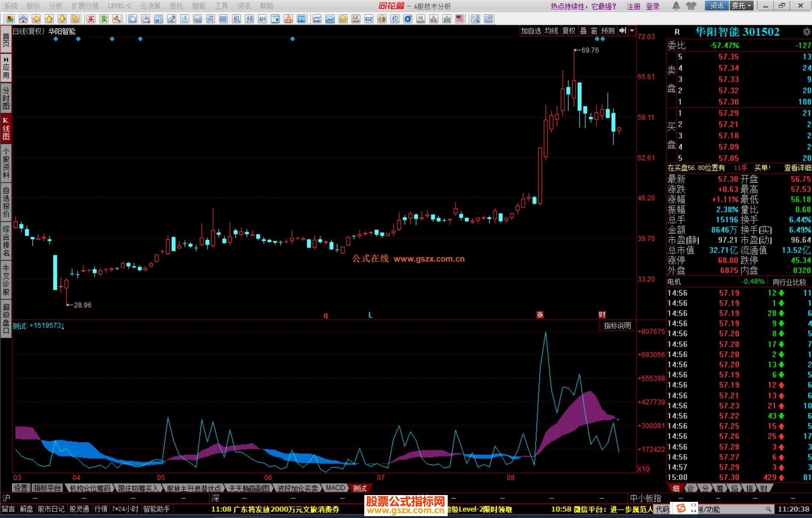The image size is (812, 518).
Task: Open 代码 dropdown in the bottom search box
Action: pos(663,509)
